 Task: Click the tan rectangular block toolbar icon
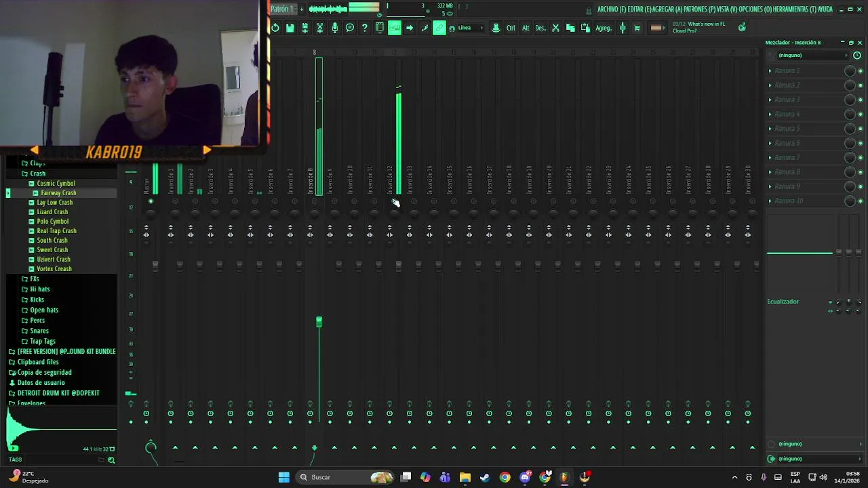(x=656, y=28)
